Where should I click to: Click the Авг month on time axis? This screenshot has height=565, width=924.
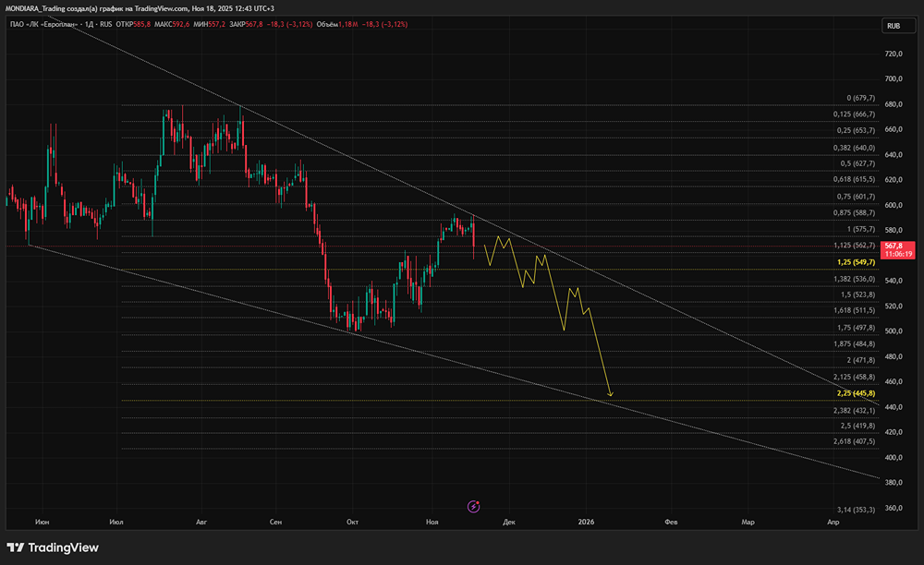pyautogui.click(x=201, y=522)
